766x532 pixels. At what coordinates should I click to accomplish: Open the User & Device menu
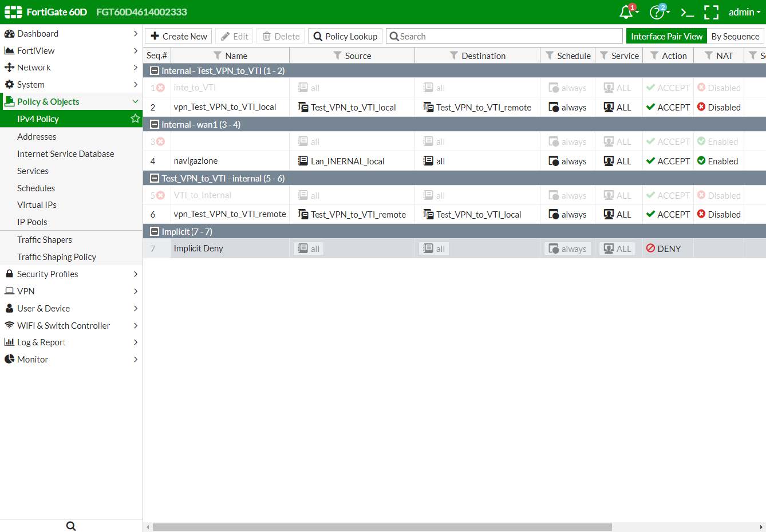71,308
